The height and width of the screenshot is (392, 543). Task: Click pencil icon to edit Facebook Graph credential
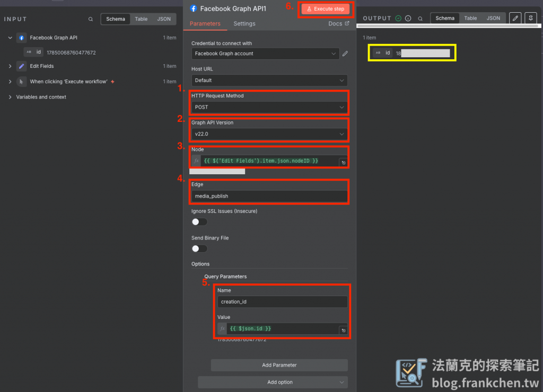click(x=345, y=54)
